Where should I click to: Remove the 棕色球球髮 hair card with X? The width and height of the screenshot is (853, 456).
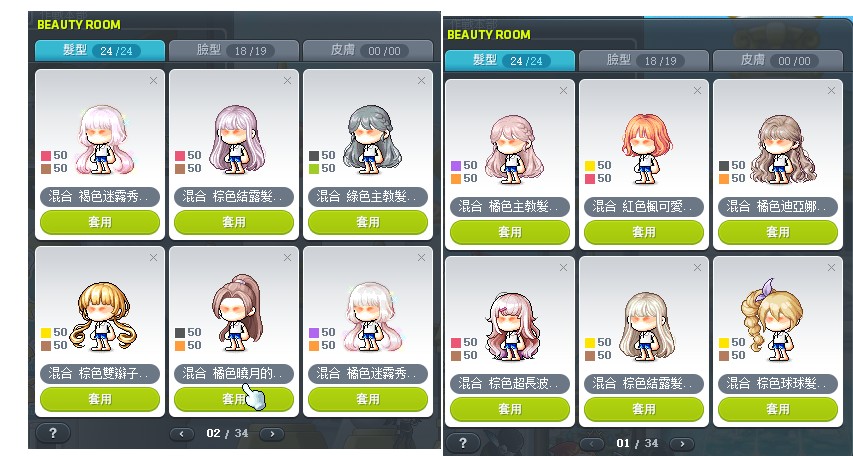pos(831,267)
